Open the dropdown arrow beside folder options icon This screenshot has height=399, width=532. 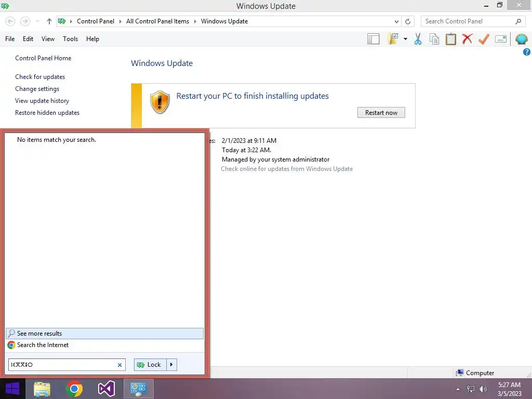[x=405, y=39]
